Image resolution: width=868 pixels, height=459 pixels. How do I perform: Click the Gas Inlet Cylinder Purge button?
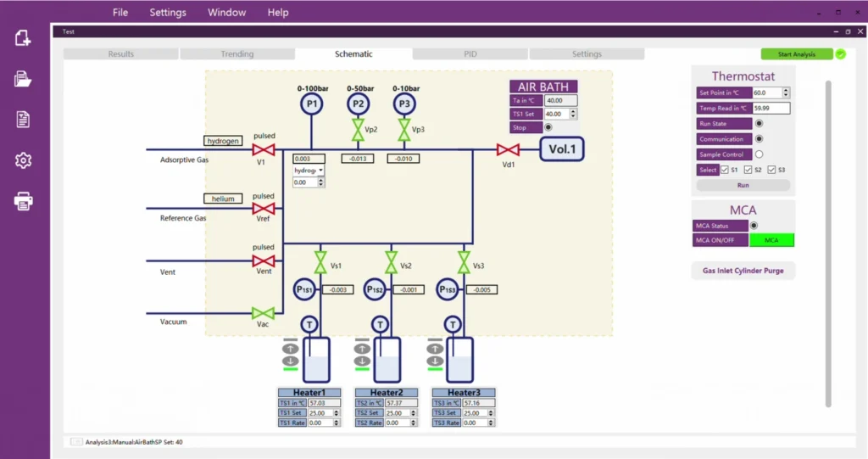coord(743,271)
